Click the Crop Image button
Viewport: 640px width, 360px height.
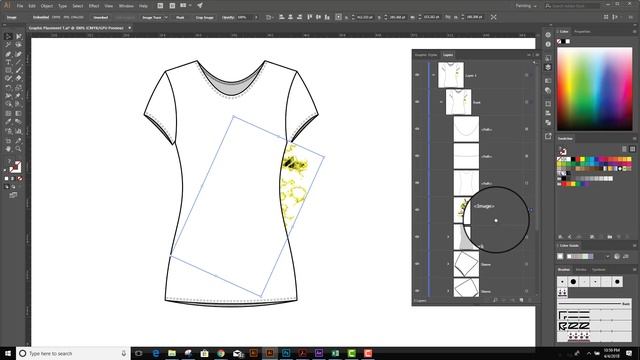[204, 18]
